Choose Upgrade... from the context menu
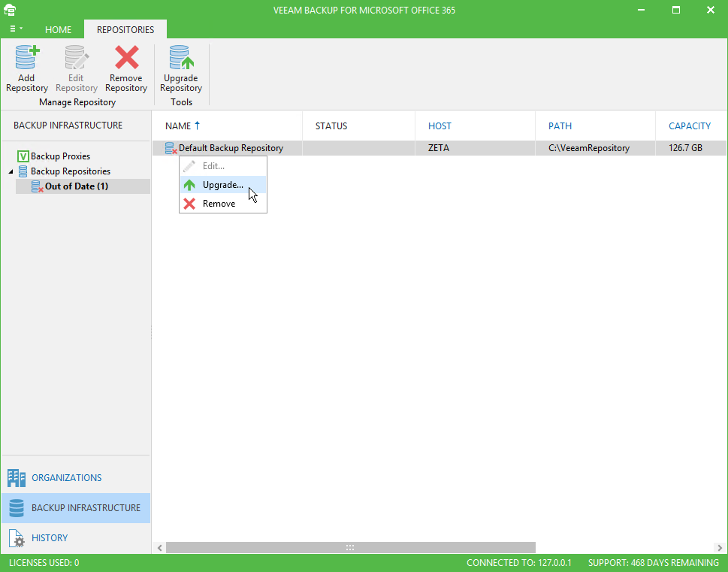The image size is (728, 572). pos(223,185)
